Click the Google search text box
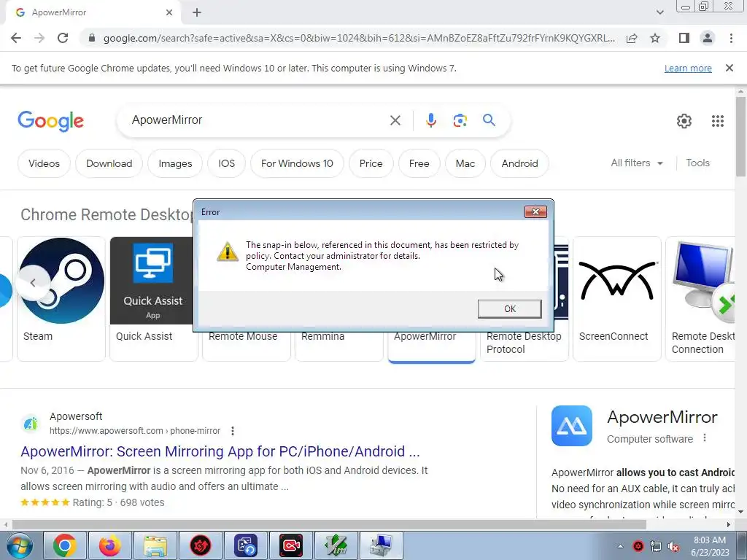The width and height of the screenshot is (747, 560). [x=258, y=120]
